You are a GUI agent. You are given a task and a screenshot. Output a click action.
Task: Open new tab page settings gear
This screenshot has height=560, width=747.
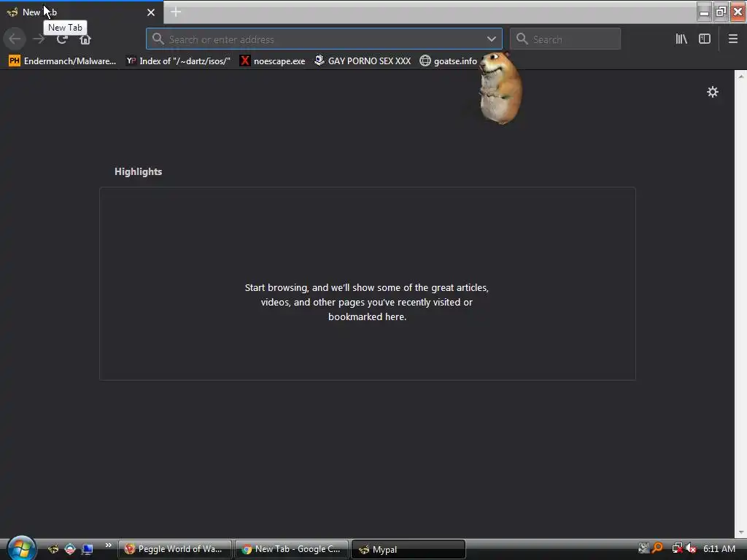coord(712,92)
